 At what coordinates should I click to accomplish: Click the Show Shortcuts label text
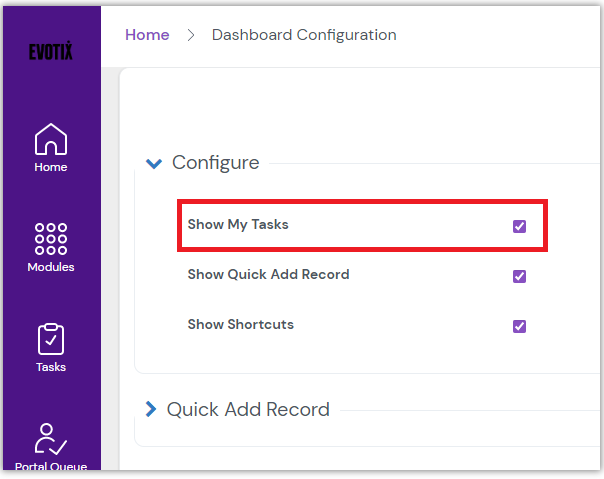240,325
